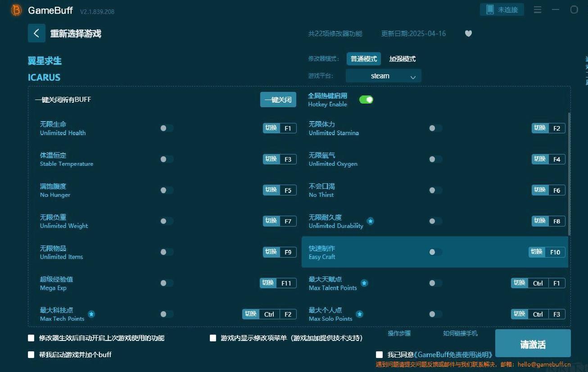588x372 pixels.
Task: Check show in-game modifier menu checkbox
Action: 213,338
